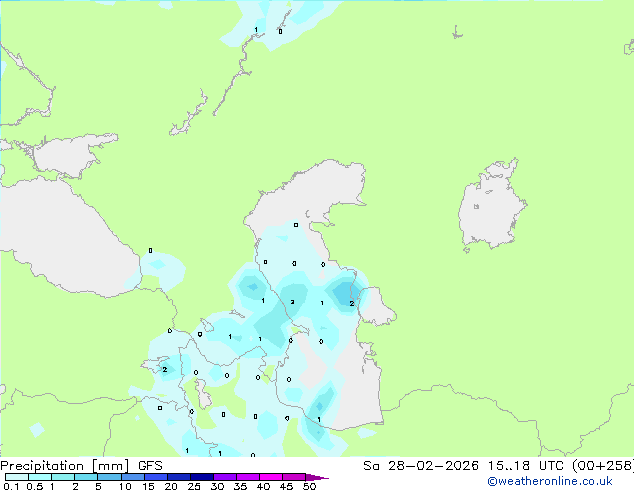The image size is (634, 490).
Task: Click the '45' legend scale label
Action: (286, 486)
